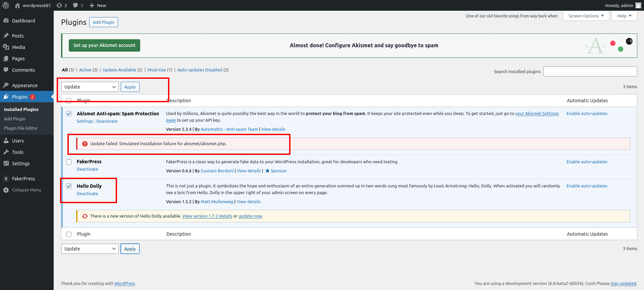The height and width of the screenshot is (290, 644).
Task: Open FakerPress menu in the sidebar
Action: click(x=23, y=179)
